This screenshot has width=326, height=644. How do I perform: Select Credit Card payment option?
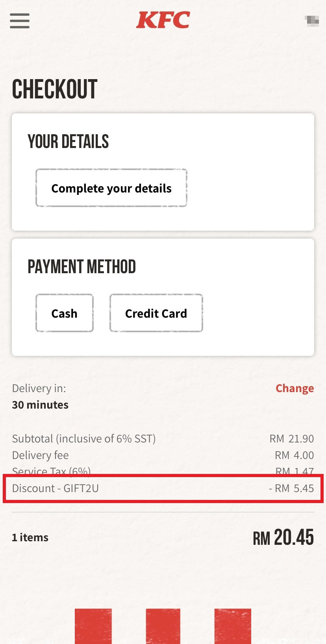pos(156,313)
